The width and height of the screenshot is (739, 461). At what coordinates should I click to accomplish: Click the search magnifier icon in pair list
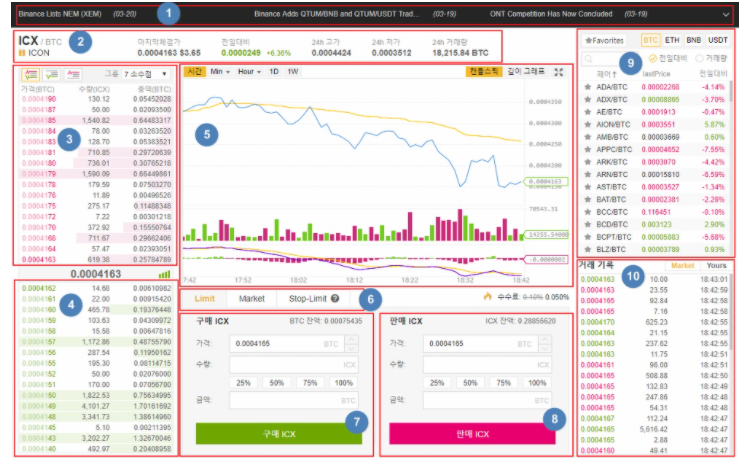[x=588, y=59]
